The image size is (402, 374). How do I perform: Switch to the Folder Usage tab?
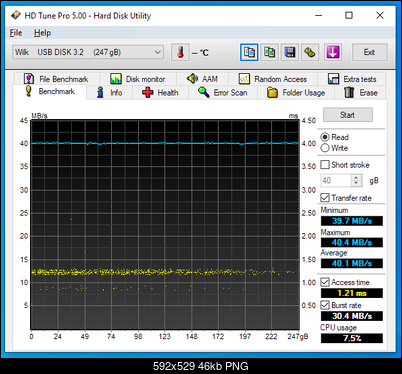(x=296, y=92)
